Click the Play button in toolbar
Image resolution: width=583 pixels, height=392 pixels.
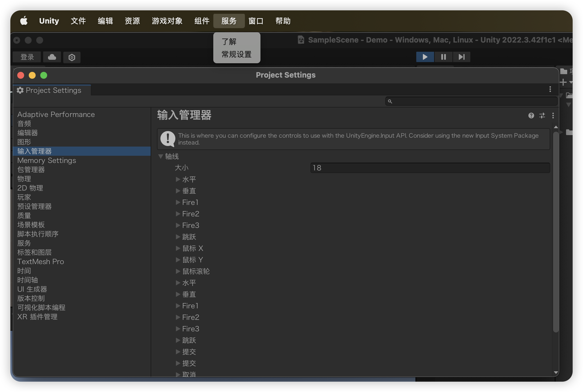(x=425, y=57)
